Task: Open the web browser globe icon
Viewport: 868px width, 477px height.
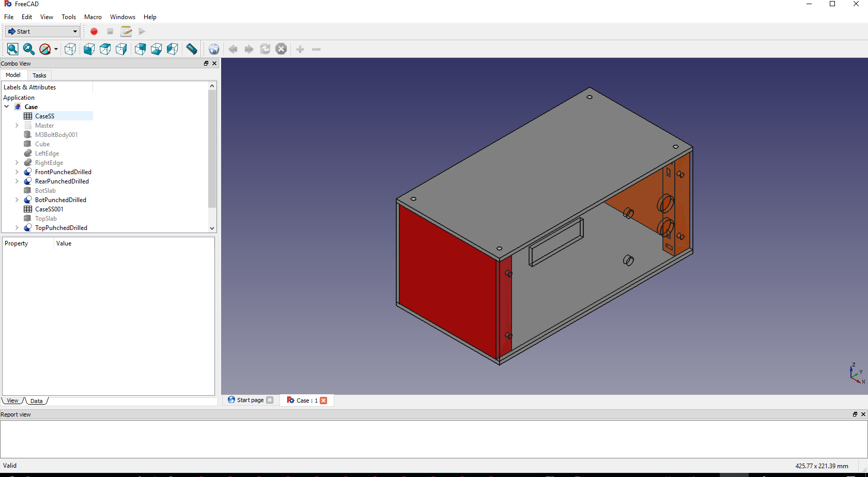Action: [214, 49]
